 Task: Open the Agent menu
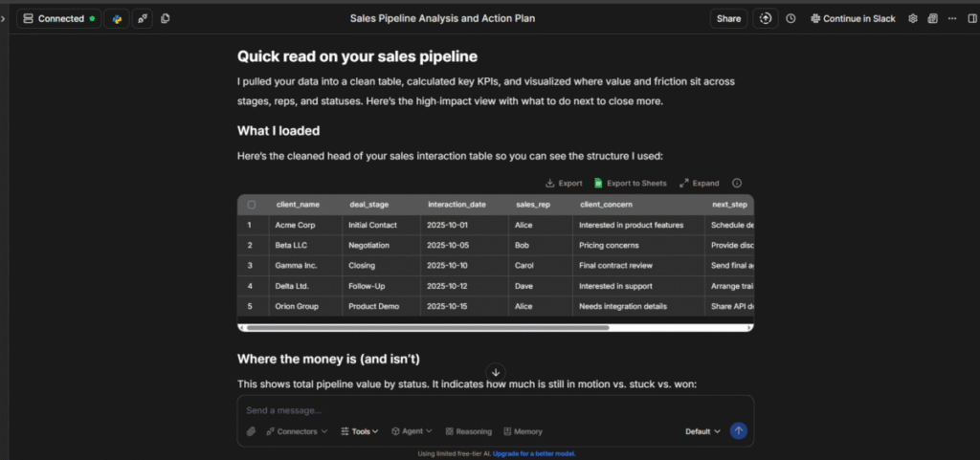(x=412, y=431)
